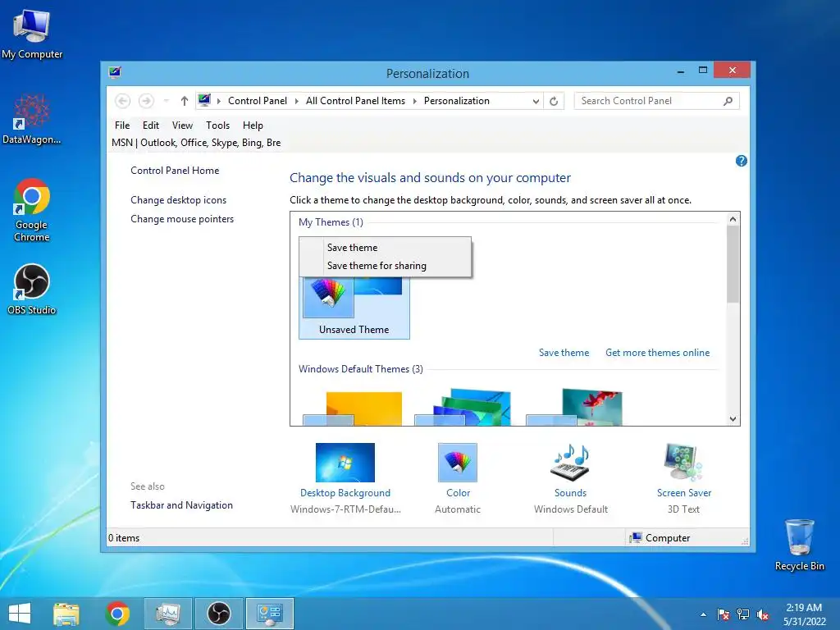Click the Save theme link below themes

[x=564, y=353]
